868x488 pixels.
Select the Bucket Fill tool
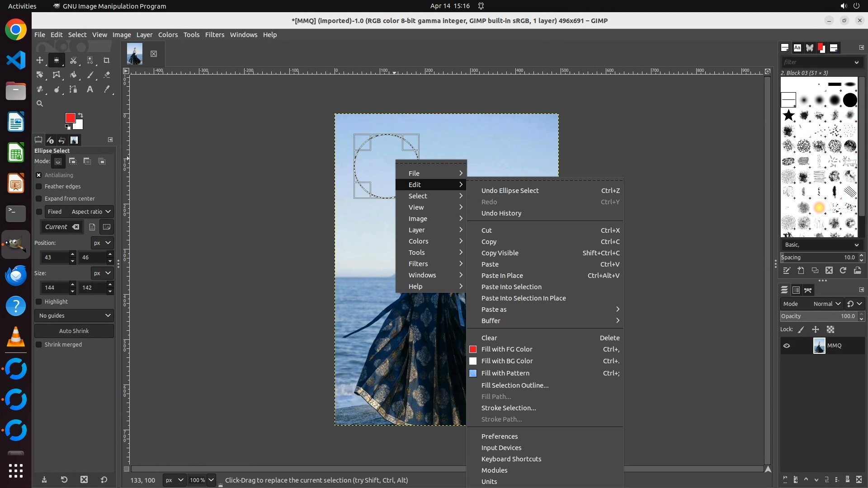click(x=73, y=75)
